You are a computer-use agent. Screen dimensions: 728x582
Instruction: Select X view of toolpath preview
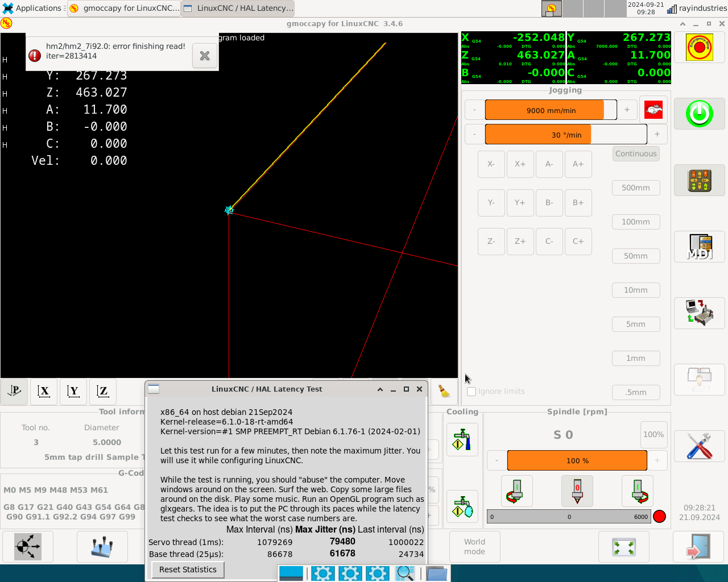(x=44, y=391)
